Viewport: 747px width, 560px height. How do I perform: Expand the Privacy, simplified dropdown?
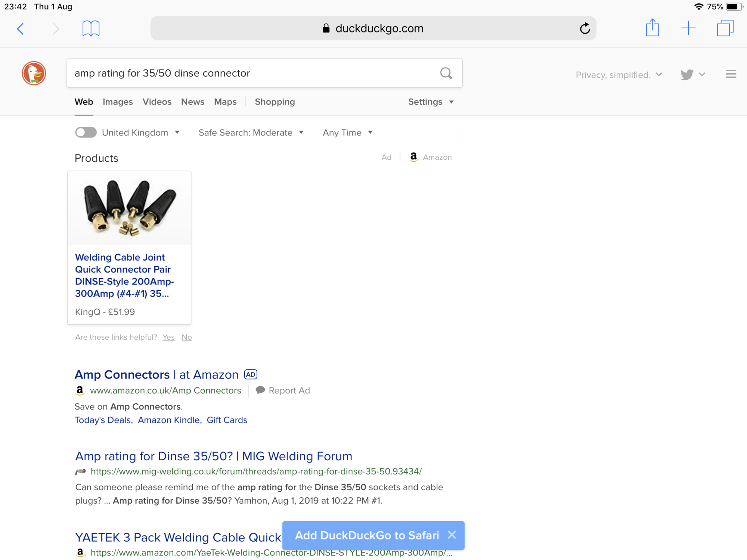click(x=619, y=75)
